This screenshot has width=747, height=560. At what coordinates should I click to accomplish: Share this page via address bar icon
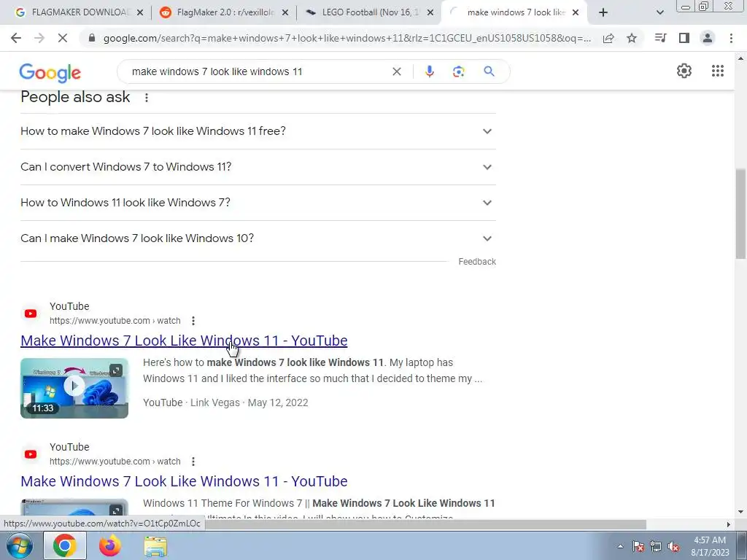[608, 38]
